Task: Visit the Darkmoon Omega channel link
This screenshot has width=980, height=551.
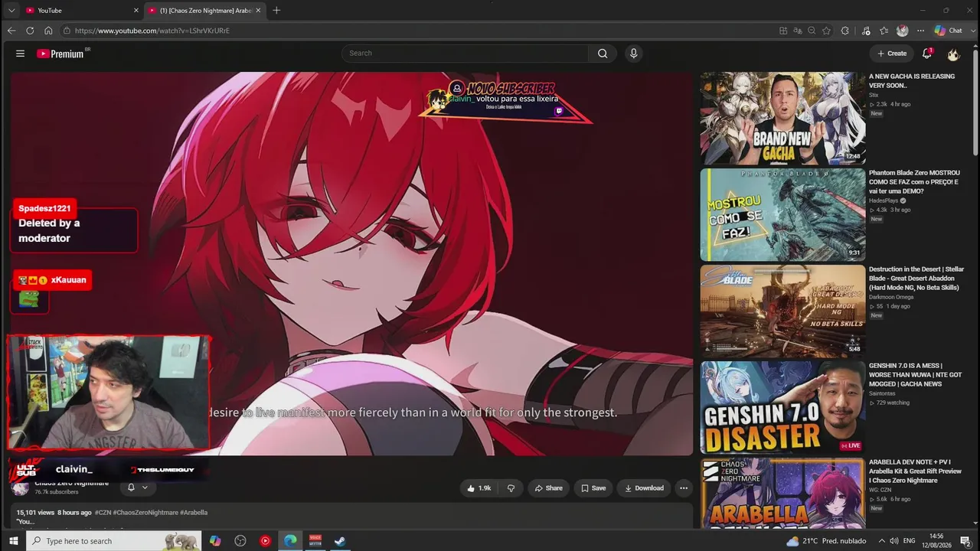Action: click(x=891, y=297)
